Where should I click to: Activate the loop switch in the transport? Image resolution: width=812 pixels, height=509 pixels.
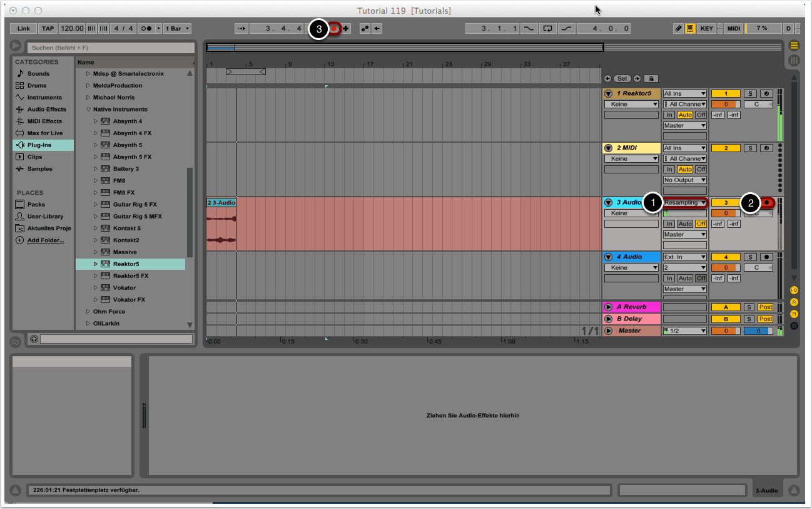(548, 29)
